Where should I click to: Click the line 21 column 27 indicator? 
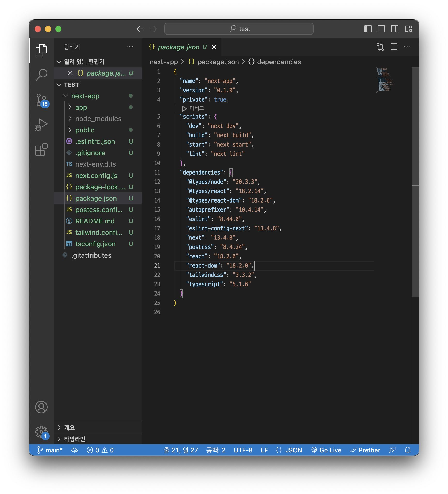(x=181, y=450)
